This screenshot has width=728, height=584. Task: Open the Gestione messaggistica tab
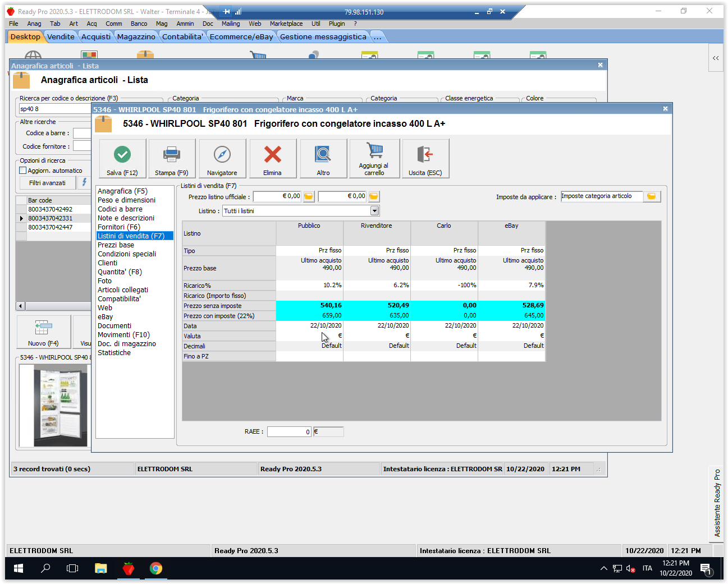[x=323, y=37]
